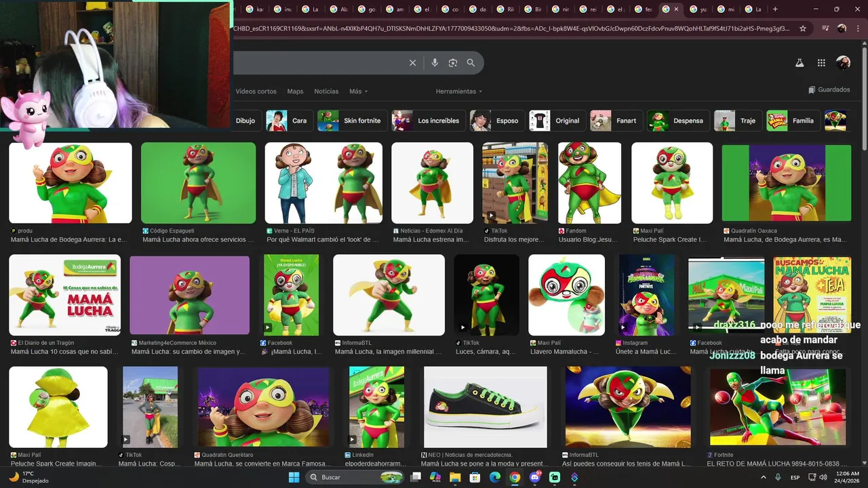868x488 pixels.
Task: Filter images by Fanart chip
Action: coord(616,121)
